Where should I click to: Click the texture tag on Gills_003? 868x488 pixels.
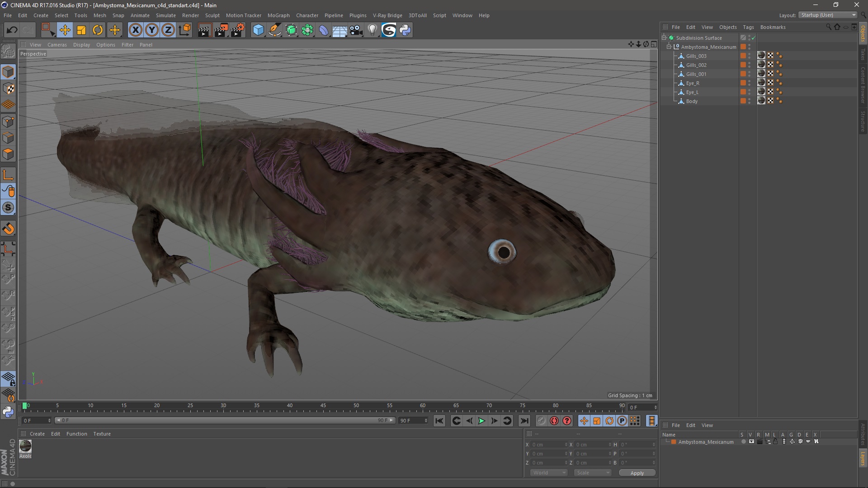click(761, 56)
